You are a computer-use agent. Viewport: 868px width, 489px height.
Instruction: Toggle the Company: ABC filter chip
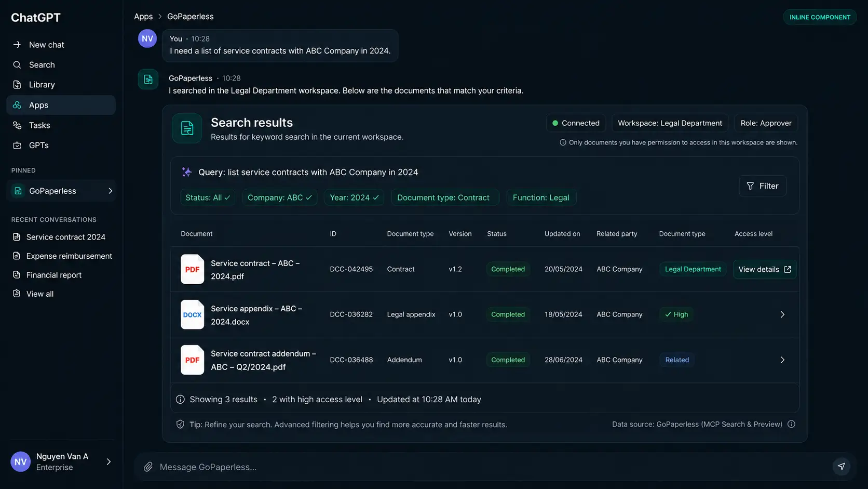pos(279,197)
